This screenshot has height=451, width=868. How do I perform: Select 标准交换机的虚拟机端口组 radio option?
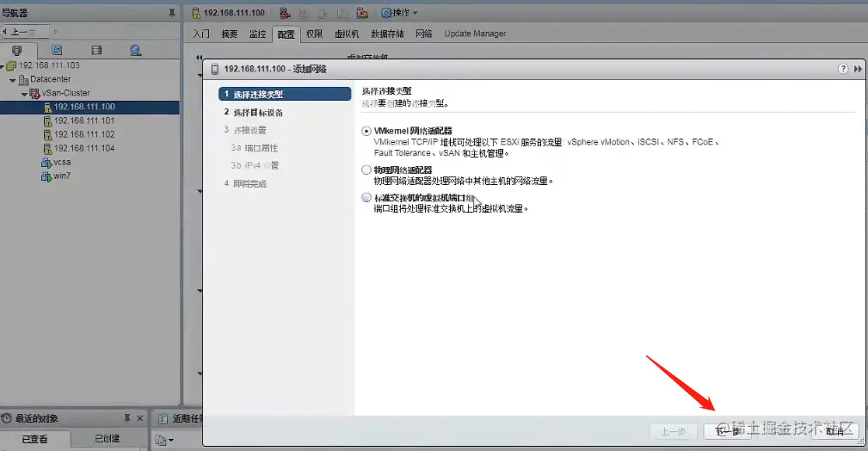(x=366, y=197)
